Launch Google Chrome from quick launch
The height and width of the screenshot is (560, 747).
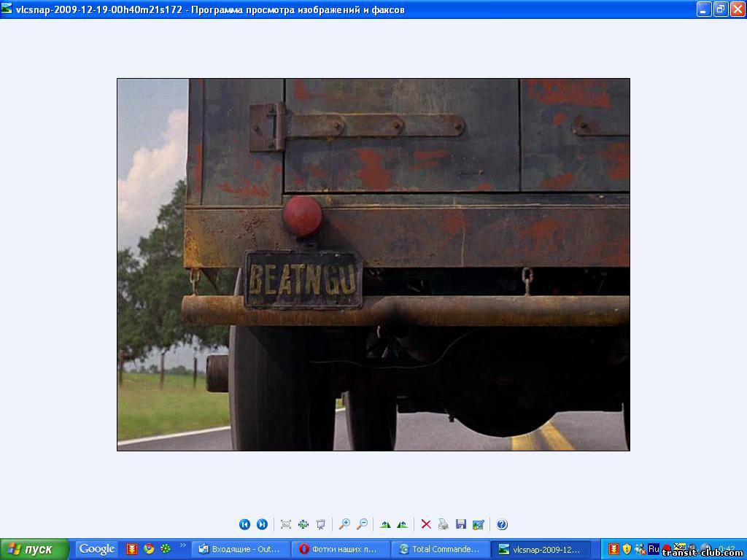click(149, 549)
